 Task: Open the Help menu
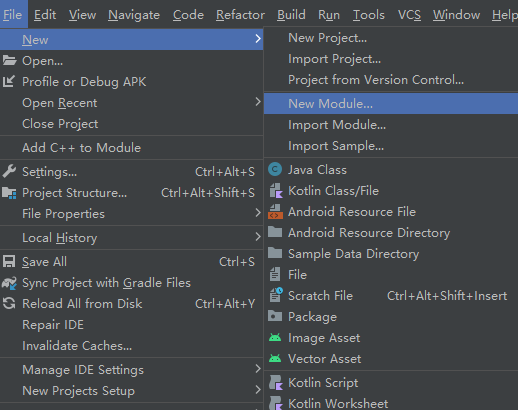pos(505,15)
